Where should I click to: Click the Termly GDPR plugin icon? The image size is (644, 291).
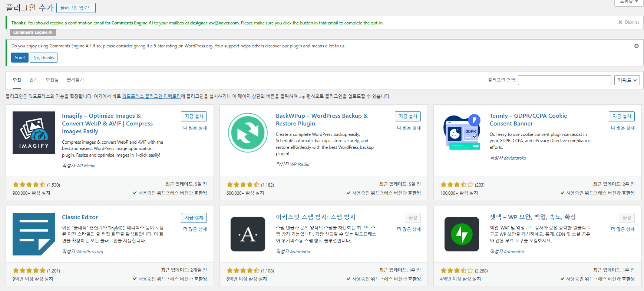coord(462,133)
